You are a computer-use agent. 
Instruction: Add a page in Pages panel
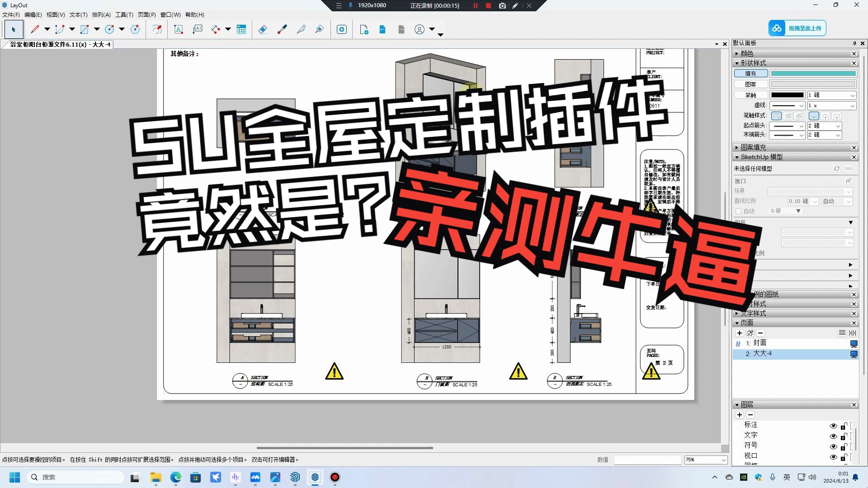[740, 333]
